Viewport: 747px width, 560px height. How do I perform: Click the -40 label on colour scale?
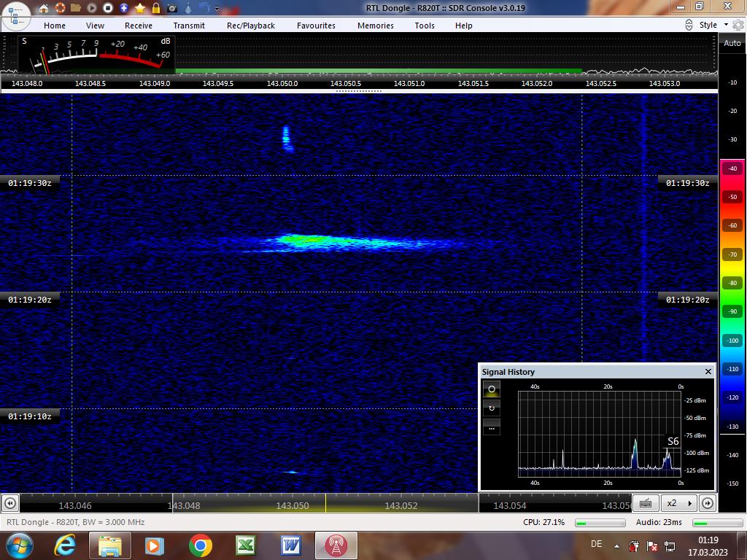(732, 168)
